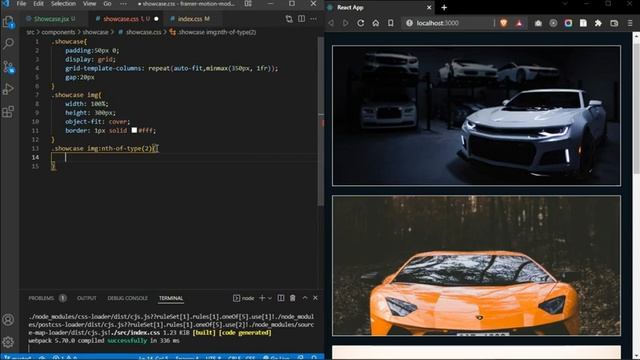The width and height of the screenshot is (640, 360).
Task: Open the editor more actions ellipsis
Action: click(313, 19)
